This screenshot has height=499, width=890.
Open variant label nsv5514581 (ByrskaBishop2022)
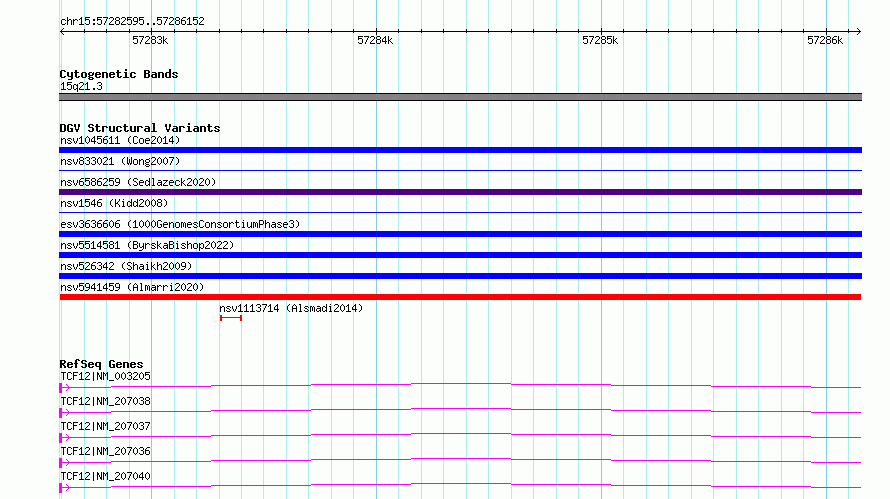(x=147, y=245)
